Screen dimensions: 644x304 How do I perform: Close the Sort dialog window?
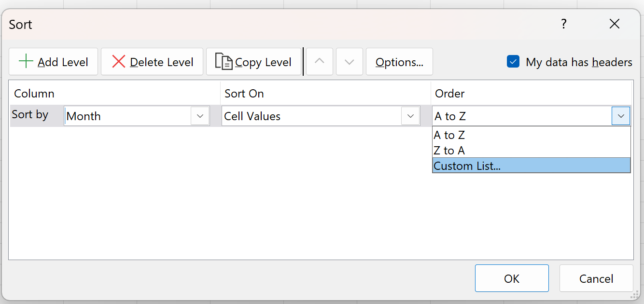pos(615,24)
